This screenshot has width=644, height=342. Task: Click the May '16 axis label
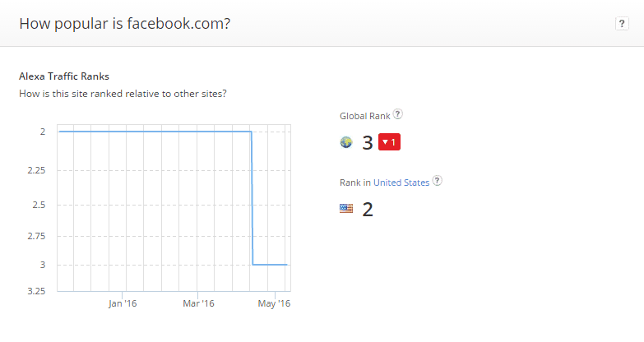(274, 304)
